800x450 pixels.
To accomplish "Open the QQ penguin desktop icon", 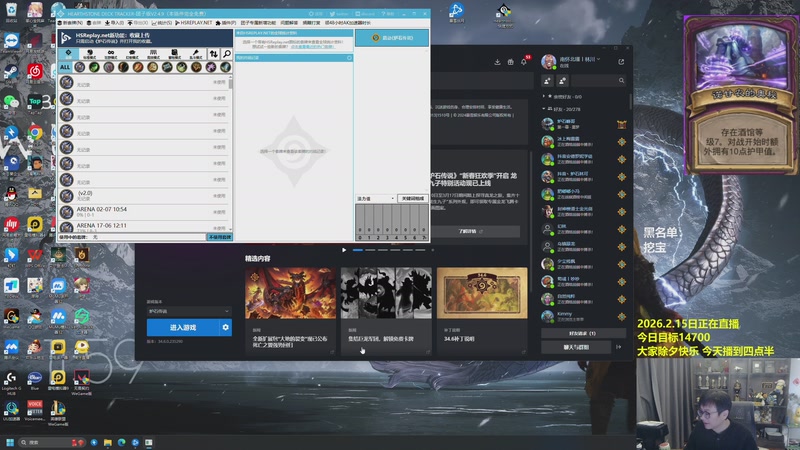I will [x=11, y=194].
